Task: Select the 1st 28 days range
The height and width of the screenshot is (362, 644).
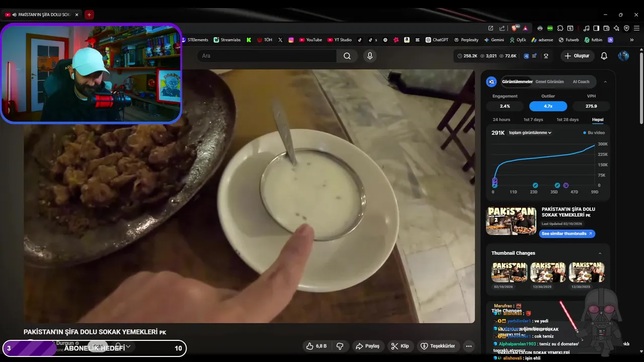Action: pyautogui.click(x=568, y=120)
